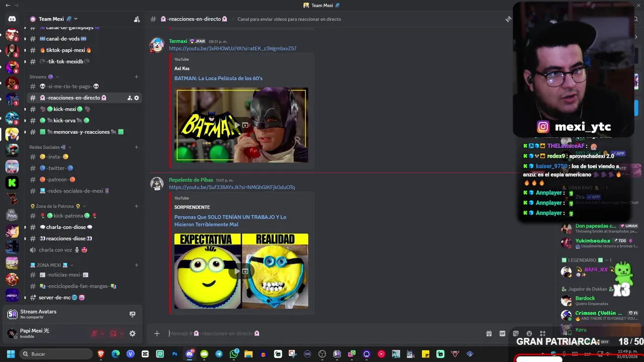Open Telegram from taskbar
This screenshot has height=362, width=644.
(x=219, y=354)
